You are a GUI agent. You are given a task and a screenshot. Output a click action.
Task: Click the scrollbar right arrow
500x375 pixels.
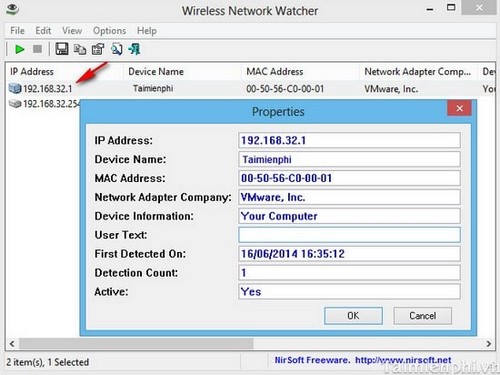point(489,343)
